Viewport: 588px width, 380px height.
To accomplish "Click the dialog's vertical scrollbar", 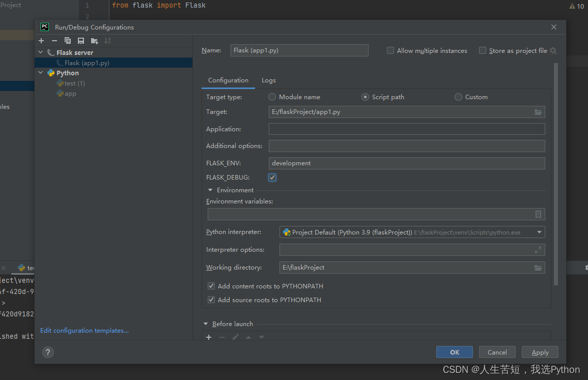I will click(556, 174).
